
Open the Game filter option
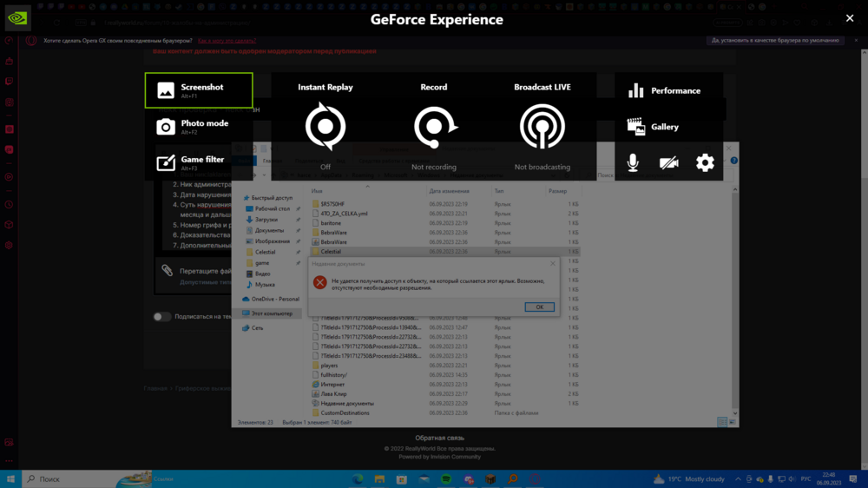click(x=199, y=163)
